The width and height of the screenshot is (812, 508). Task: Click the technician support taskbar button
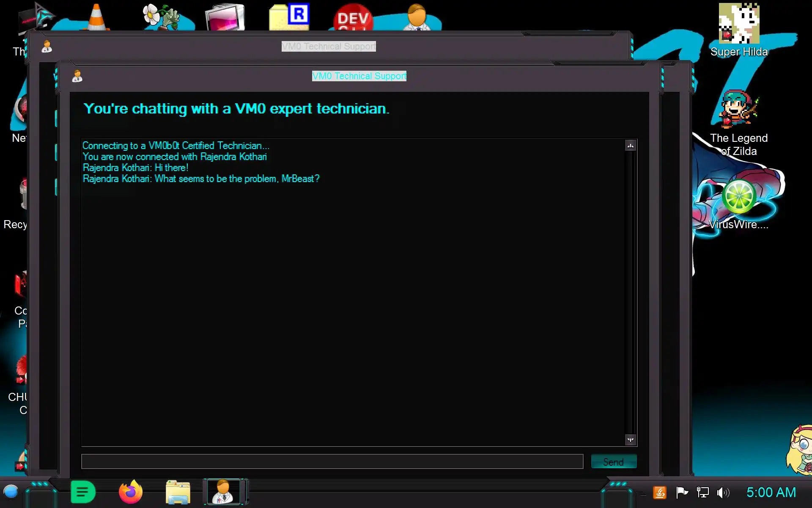(x=223, y=492)
